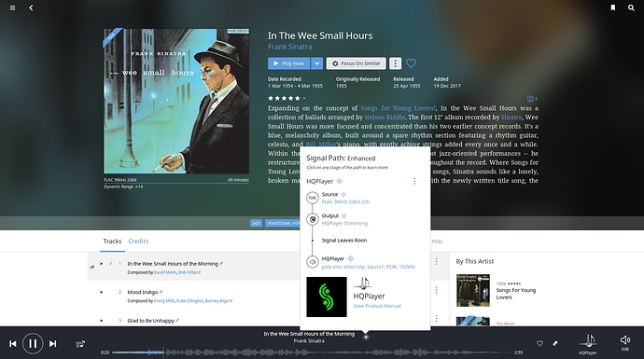Open FLAC 96kHz 24bit 2ch detail
The height and width of the screenshot is (359, 644).
tap(346, 201)
